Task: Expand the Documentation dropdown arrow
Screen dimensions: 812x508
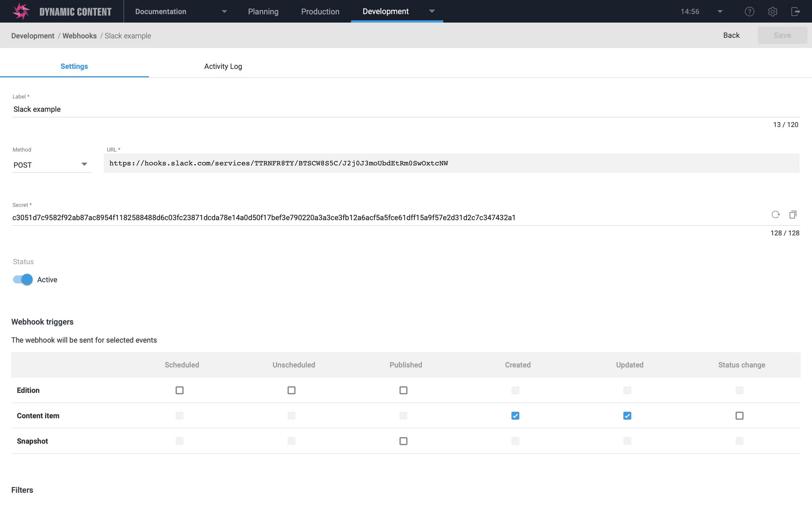Action: coord(224,12)
